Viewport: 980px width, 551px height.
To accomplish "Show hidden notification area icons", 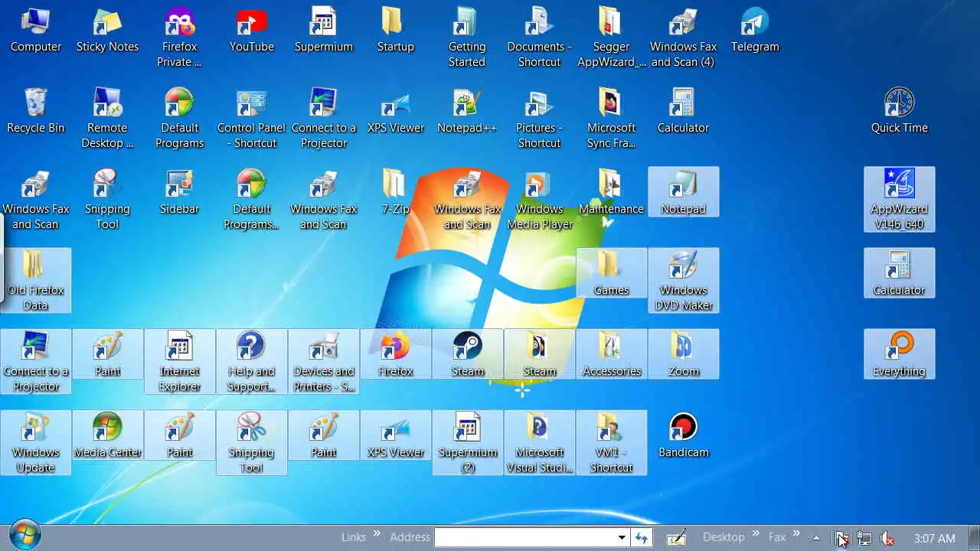I will point(816,538).
